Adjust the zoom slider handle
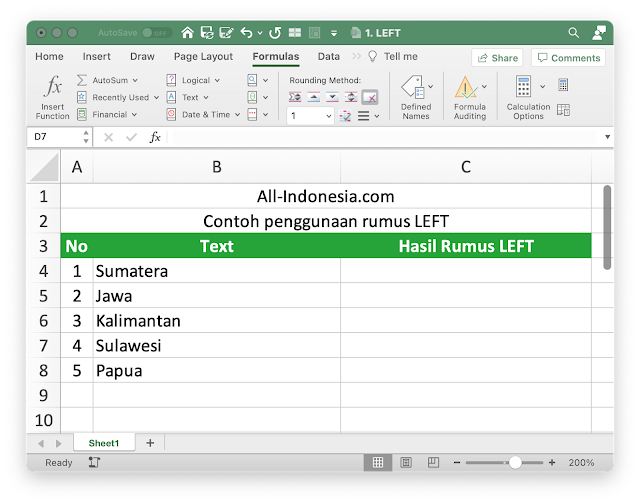This screenshot has height=504, width=640. pyautogui.click(x=514, y=463)
